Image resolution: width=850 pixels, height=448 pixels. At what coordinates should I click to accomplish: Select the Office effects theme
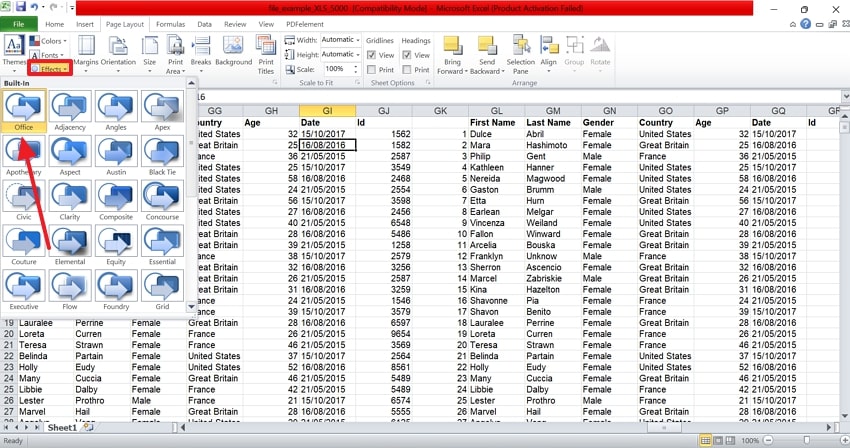(24, 111)
